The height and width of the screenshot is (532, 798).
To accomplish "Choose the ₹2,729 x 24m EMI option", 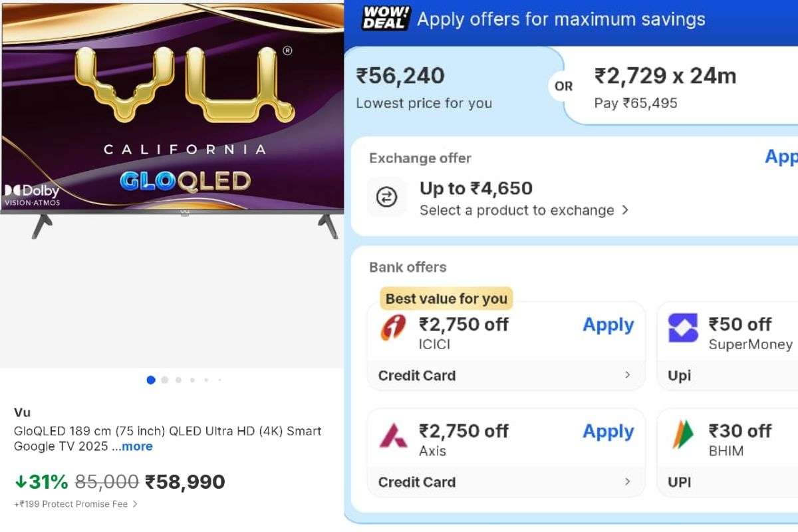I will click(665, 86).
